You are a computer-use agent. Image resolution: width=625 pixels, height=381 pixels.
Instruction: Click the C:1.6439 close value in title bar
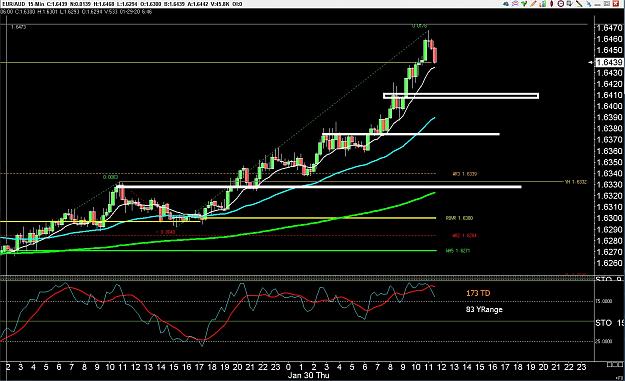[x=58, y=4]
